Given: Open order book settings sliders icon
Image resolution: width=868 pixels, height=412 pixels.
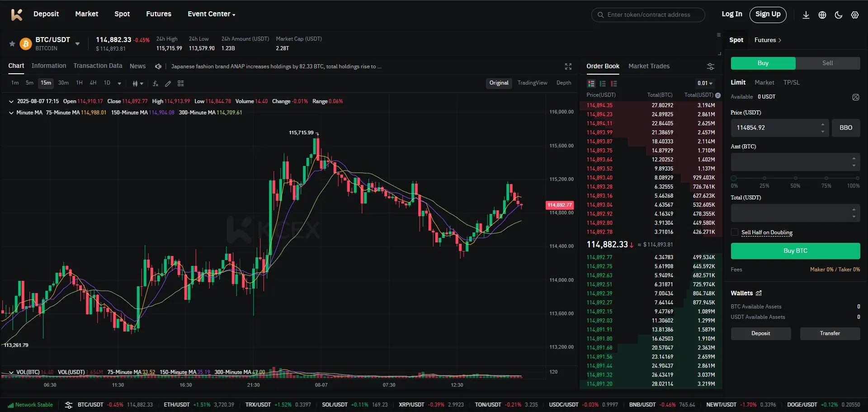Looking at the screenshot, I should tap(711, 66).
